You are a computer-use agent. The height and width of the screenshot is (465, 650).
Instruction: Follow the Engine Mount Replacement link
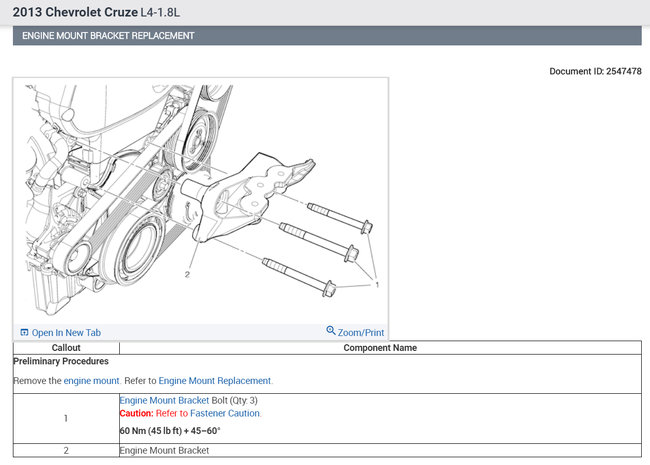(214, 381)
